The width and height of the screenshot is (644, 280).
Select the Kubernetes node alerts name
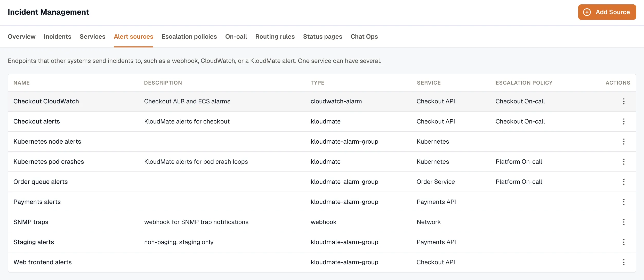47,142
